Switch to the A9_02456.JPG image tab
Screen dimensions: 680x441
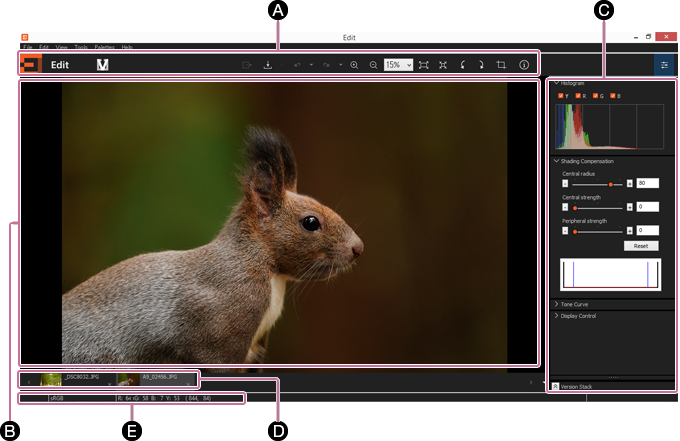[x=156, y=379]
